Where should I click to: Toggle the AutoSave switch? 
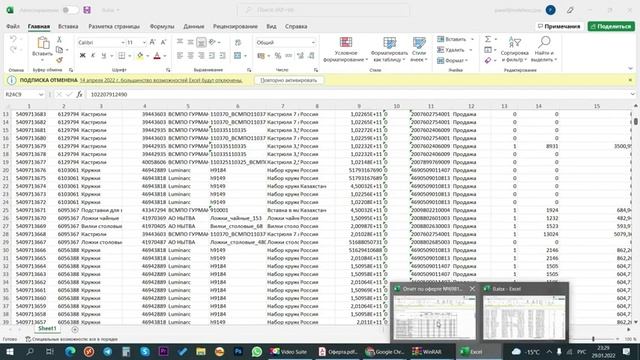click(70, 10)
